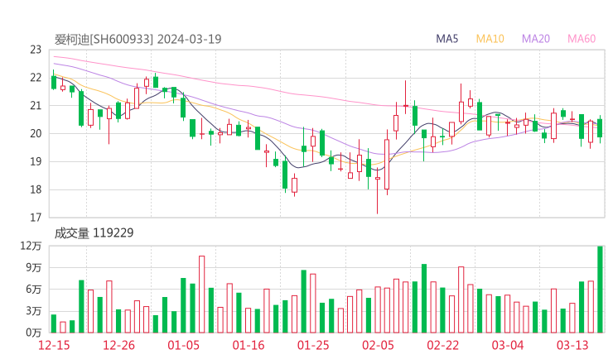
Task: Click the 01-05 date axis label
Action: tap(183, 345)
